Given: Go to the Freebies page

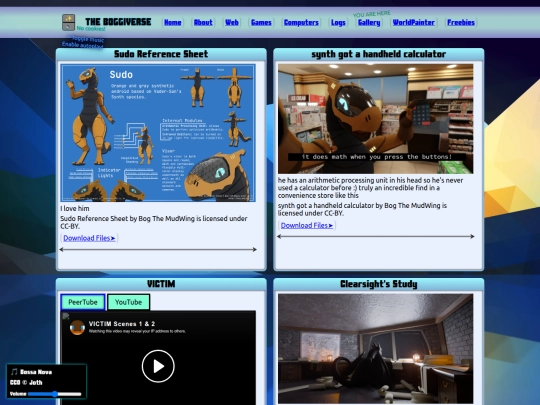Looking at the screenshot, I should (461, 22).
